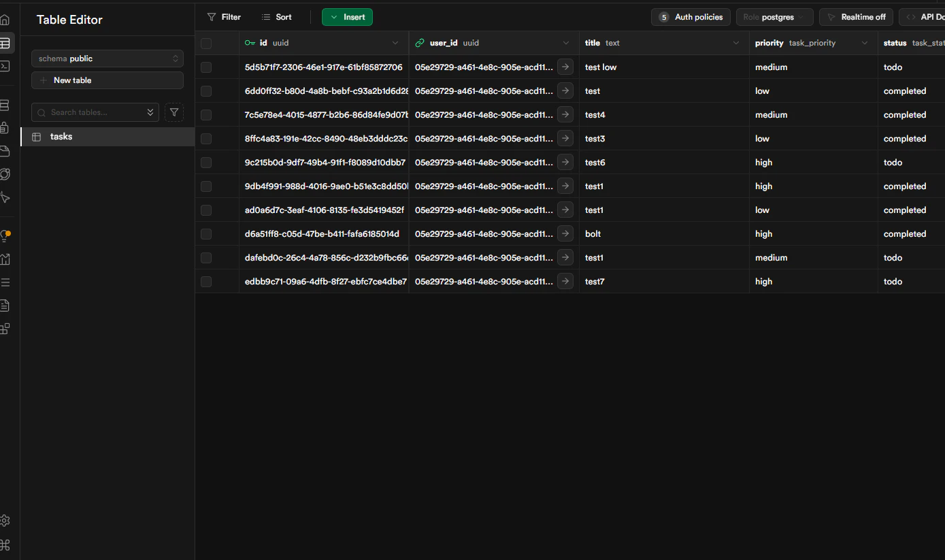Open the Home icon in sidebar
The image size is (945, 560).
pos(5,20)
